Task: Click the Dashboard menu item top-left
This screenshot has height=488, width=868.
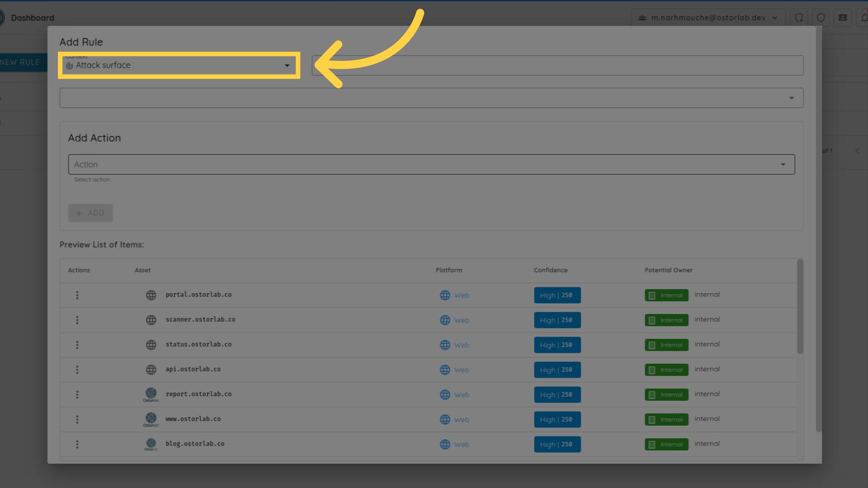Action: coord(32,17)
